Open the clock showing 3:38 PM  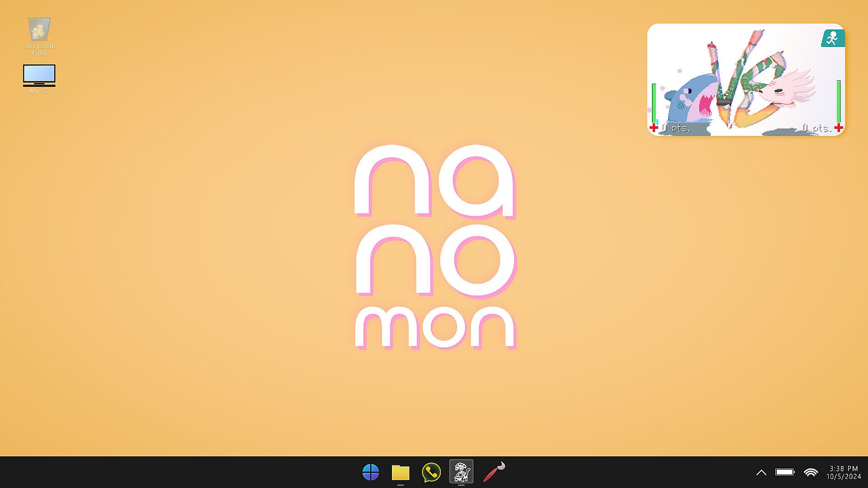(x=844, y=472)
